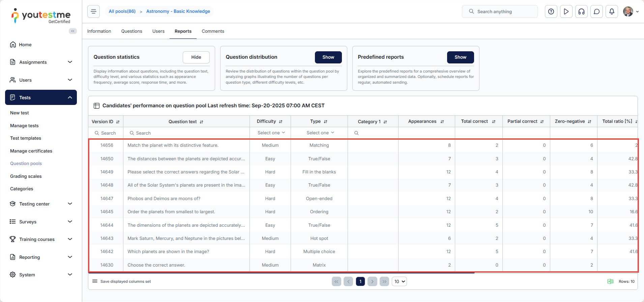Click the hamburger menu icon in header

93,11
